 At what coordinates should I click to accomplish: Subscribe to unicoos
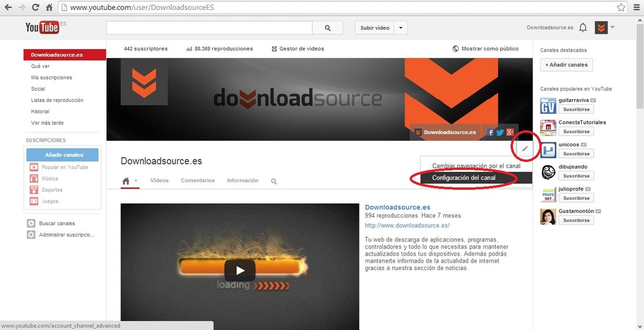[x=576, y=154]
